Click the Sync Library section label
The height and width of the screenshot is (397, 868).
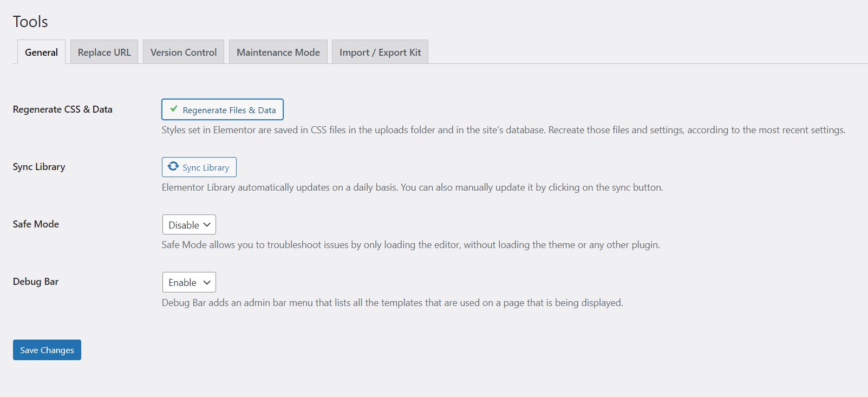[37, 166]
